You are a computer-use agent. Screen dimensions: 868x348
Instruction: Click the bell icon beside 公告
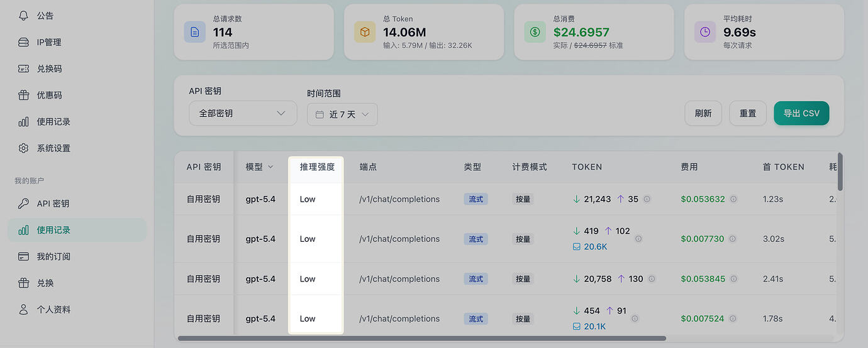click(x=23, y=16)
